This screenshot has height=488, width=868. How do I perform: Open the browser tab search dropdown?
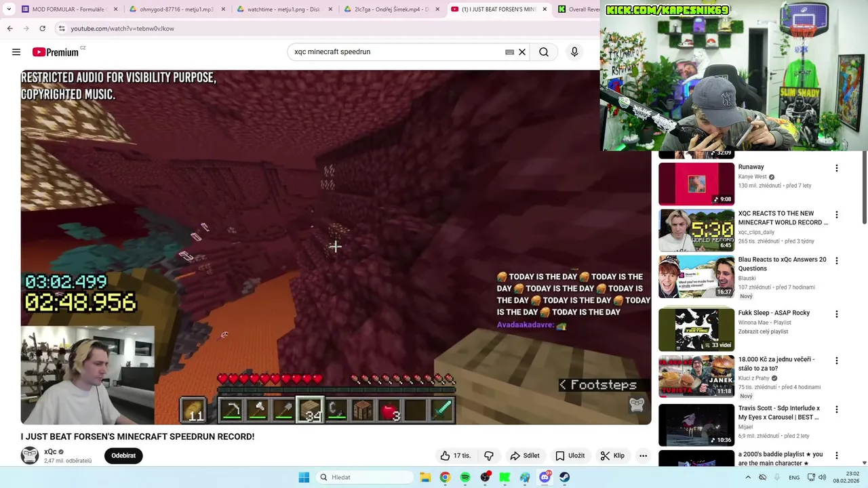pyautogui.click(x=8, y=9)
